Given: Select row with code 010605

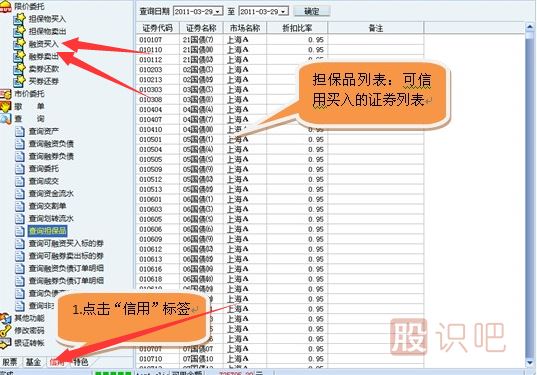Looking at the screenshot, I should point(279,219).
